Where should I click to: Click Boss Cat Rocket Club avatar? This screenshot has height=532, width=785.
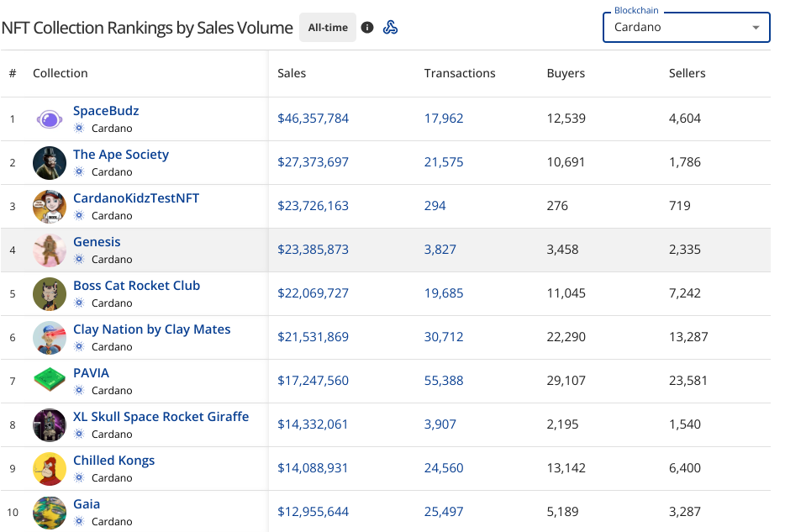point(50,294)
